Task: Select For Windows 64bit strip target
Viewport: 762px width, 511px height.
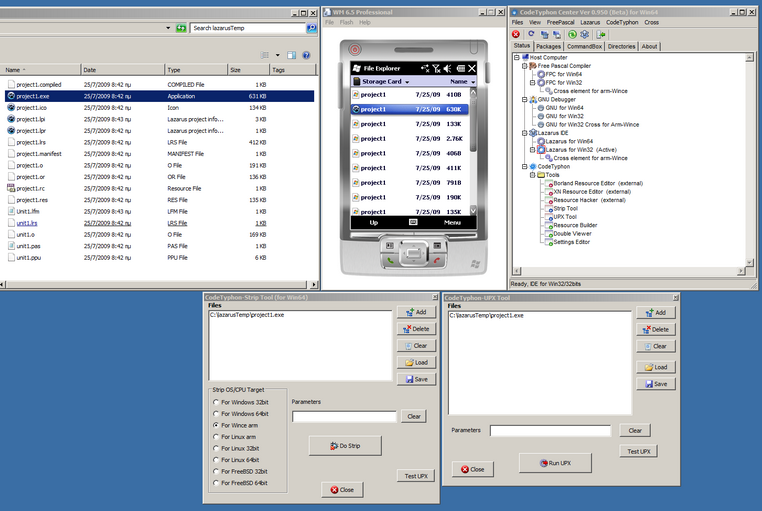Action: click(x=216, y=414)
